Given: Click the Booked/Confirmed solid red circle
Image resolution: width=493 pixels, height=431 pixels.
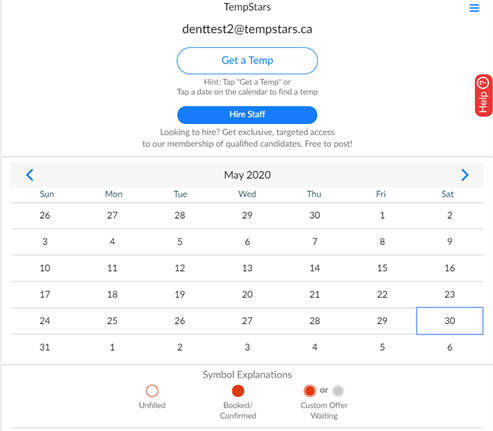Looking at the screenshot, I should click(x=238, y=391).
